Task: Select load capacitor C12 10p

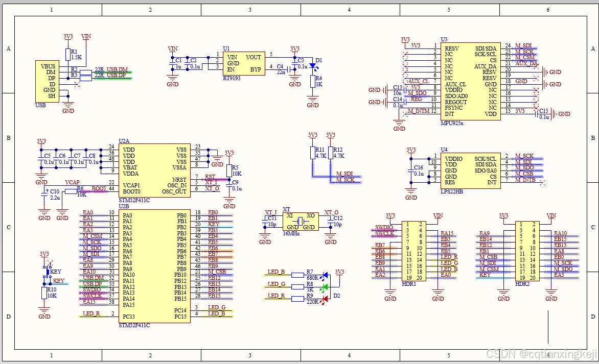Action: pyautogui.click(x=331, y=221)
